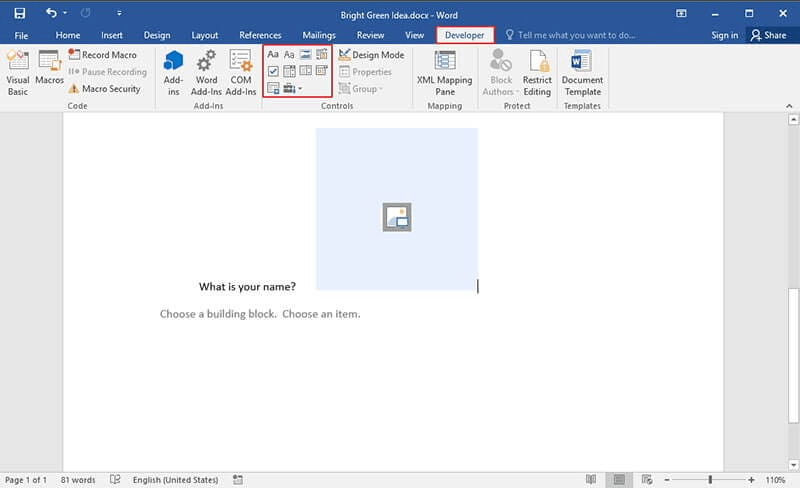Click the Save icon in title bar
Screen dimensions: 800x488
19,14
